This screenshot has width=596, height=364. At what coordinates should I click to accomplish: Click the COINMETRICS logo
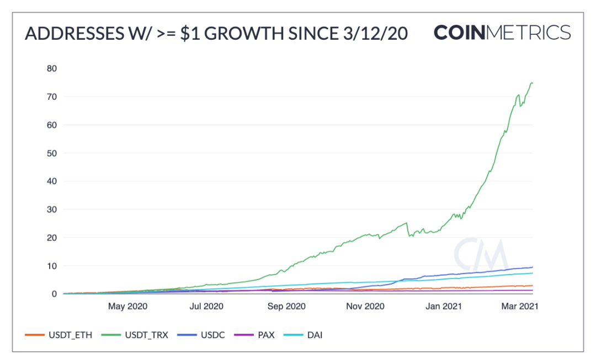click(x=502, y=33)
